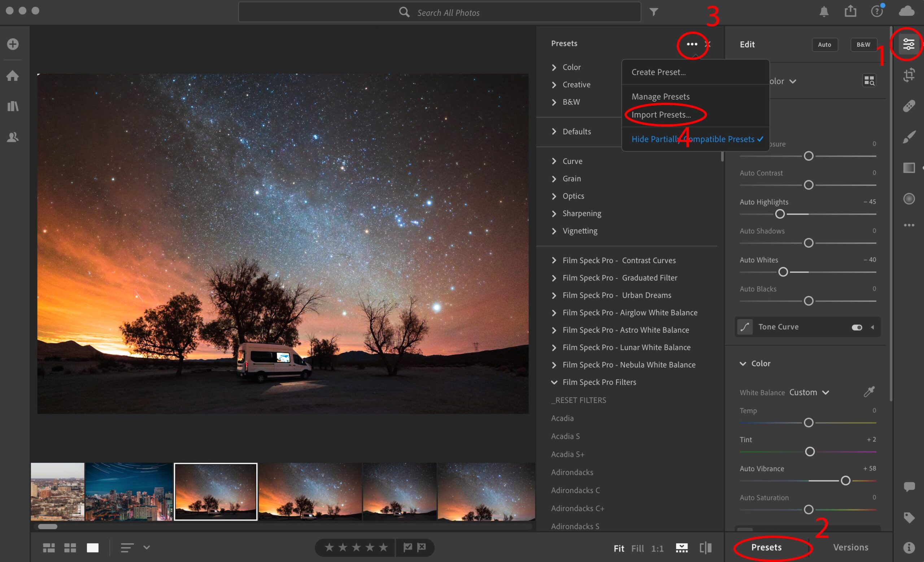
Task: Select the People album icon in sidebar
Action: coord(13,137)
